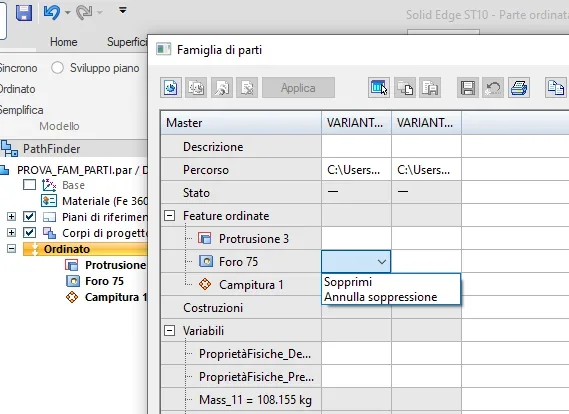Click the Corpi di progetto bodies icon
The height and width of the screenshot is (414, 569).
click(49, 233)
